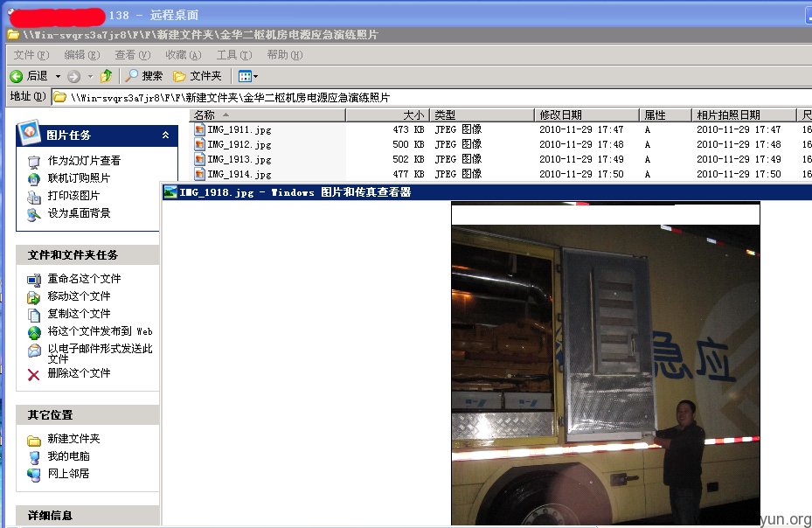
Task: Sort by 相片拍照日期 column header
Action: [744, 115]
